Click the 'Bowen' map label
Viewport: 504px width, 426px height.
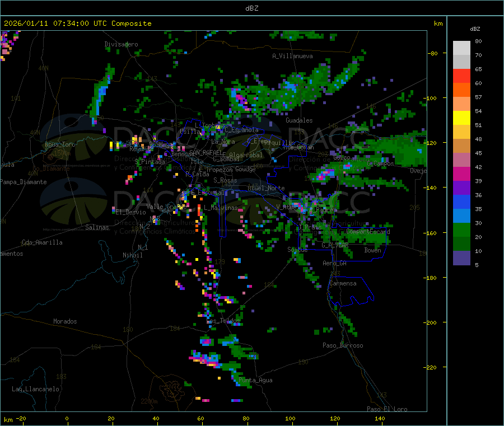pyautogui.click(x=372, y=250)
